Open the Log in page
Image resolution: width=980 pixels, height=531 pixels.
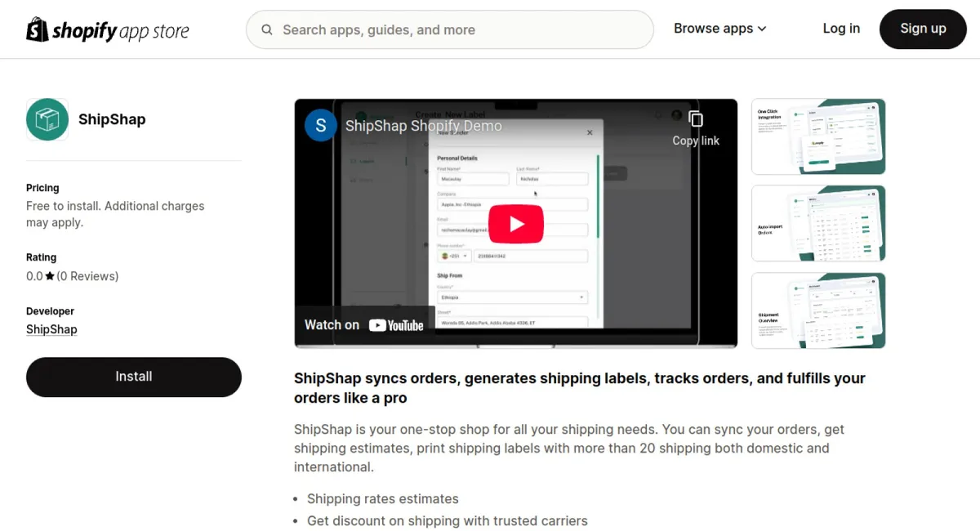(841, 29)
